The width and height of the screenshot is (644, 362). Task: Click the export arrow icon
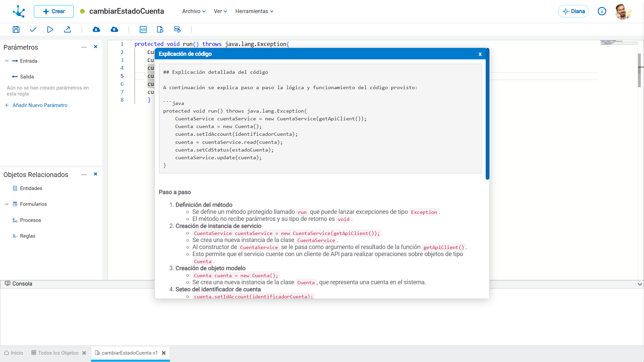pyautogui.click(x=67, y=29)
